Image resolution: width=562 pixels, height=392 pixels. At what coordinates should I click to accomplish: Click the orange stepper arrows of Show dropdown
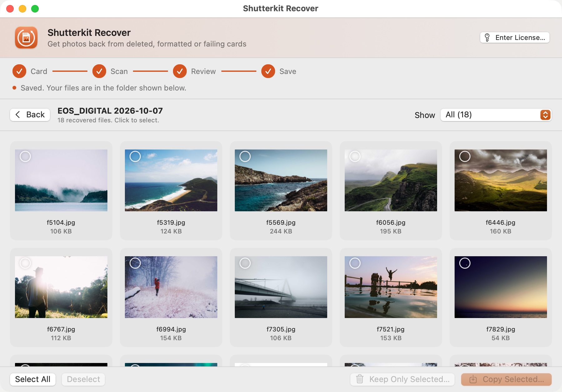click(545, 115)
